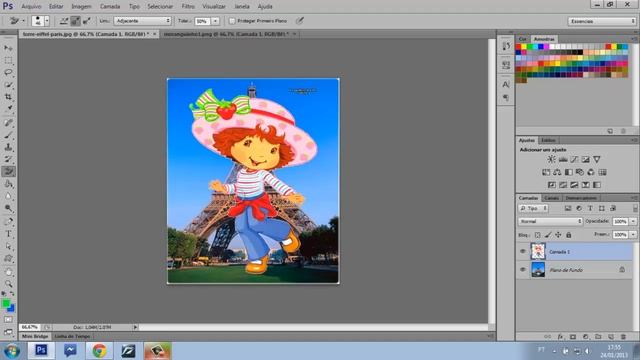This screenshot has height=360, width=640.
Task: Open the Camada menu
Action: click(110, 7)
